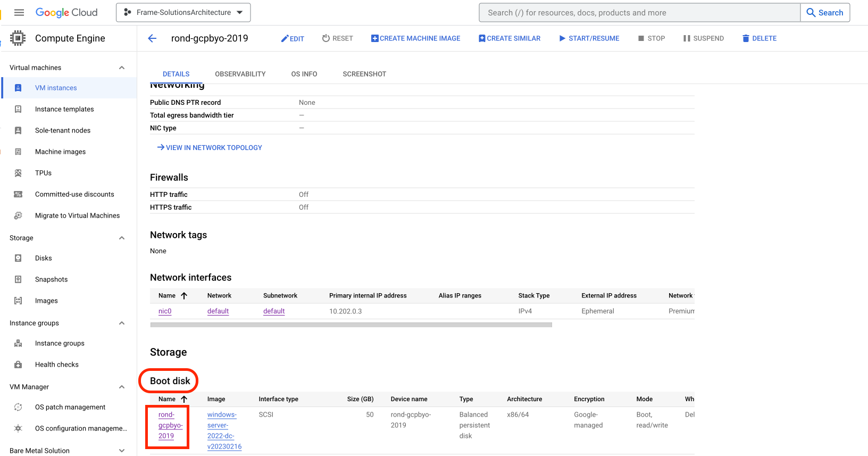Click the OS configuration management icon

tap(18, 428)
